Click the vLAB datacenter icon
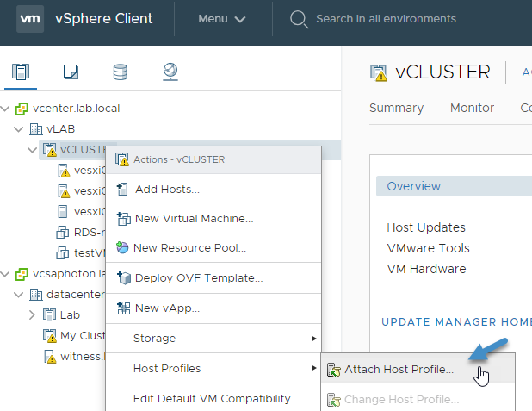 (36, 129)
